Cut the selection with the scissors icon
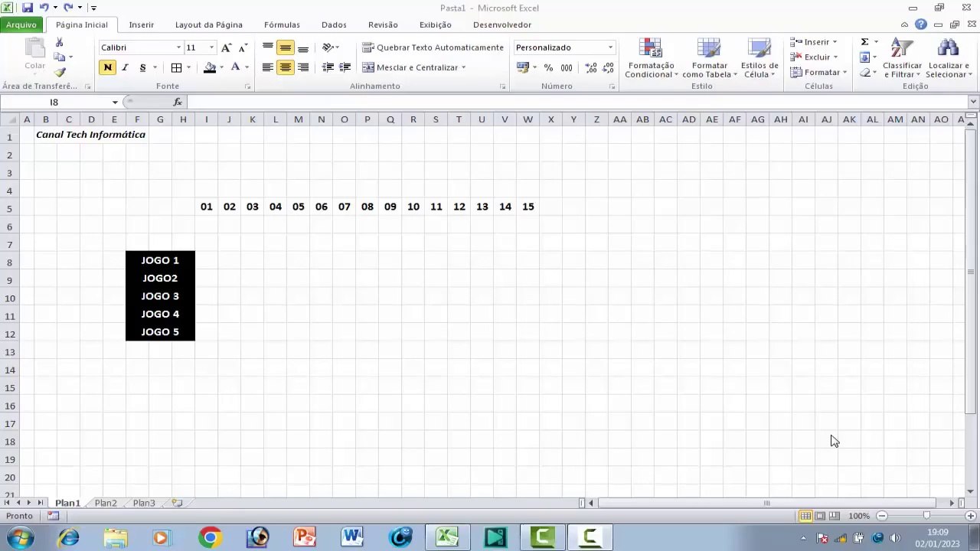Screen dimensions: 980x551 [60, 43]
